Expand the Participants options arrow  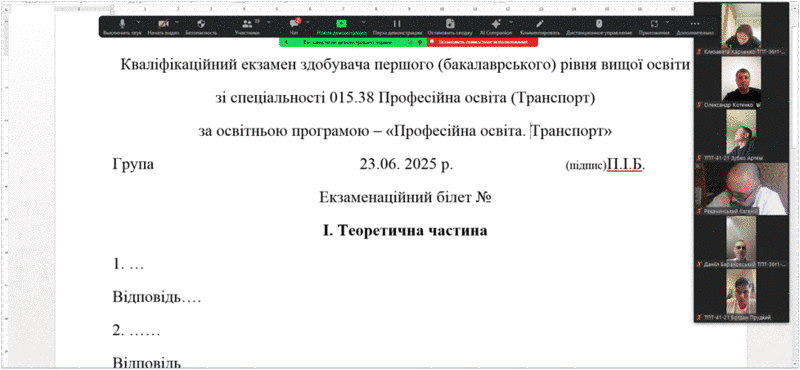(x=268, y=22)
